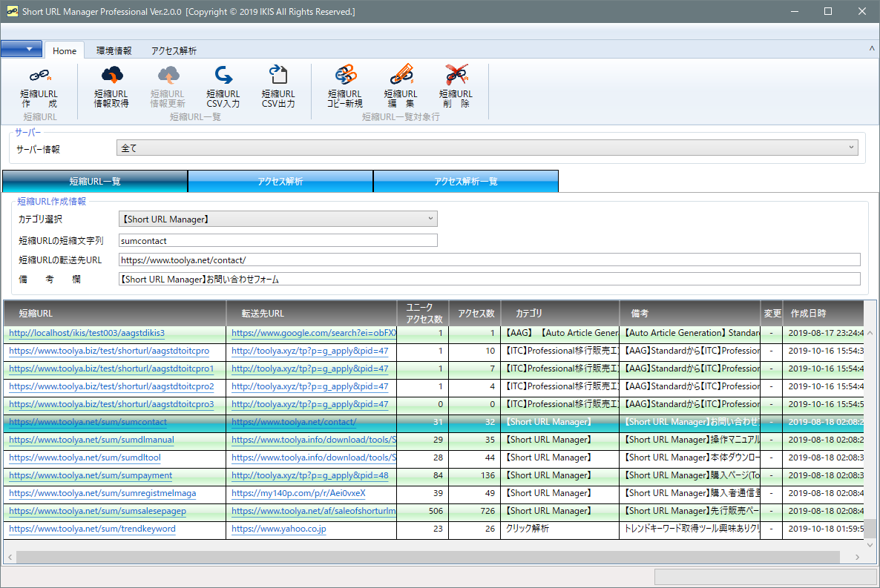Click the app icon in title bar
Viewport: 880px width, 588px height.
13,11
